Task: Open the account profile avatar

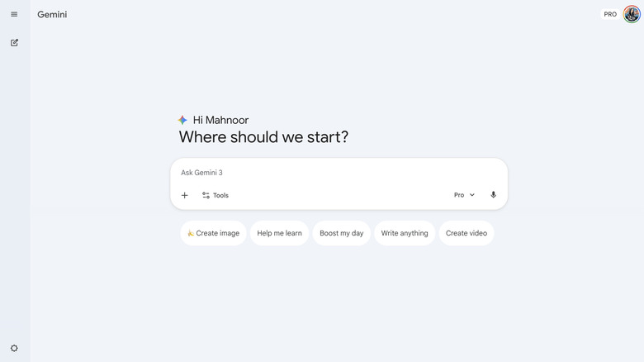Action: 632,14
